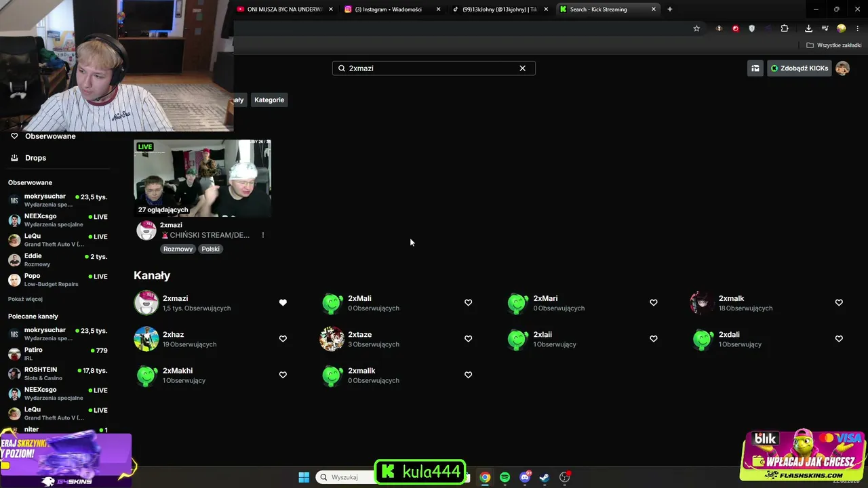The width and height of the screenshot is (868, 488).
Task: Open the 2xlaii channel name
Action: (x=542, y=335)
